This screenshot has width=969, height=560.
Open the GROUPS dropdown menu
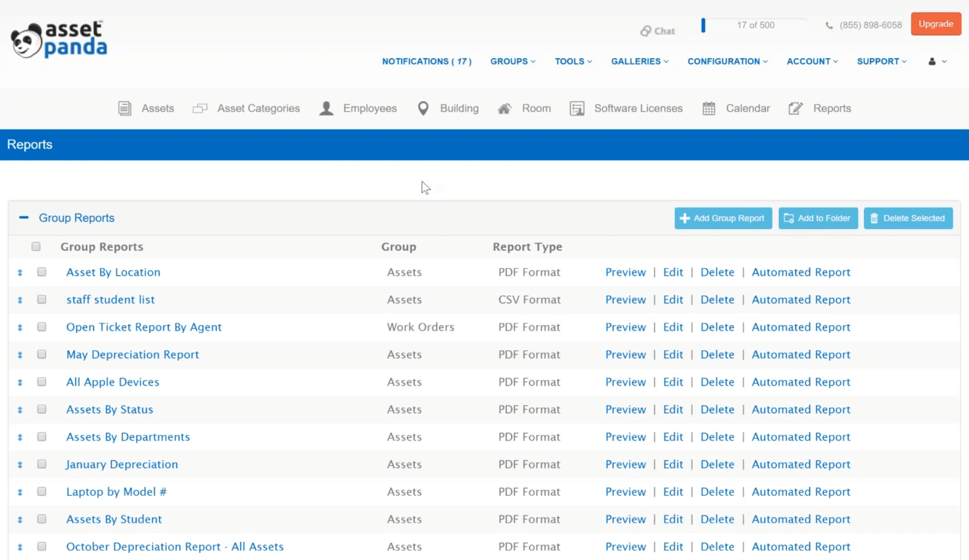(x=512, y=61)
